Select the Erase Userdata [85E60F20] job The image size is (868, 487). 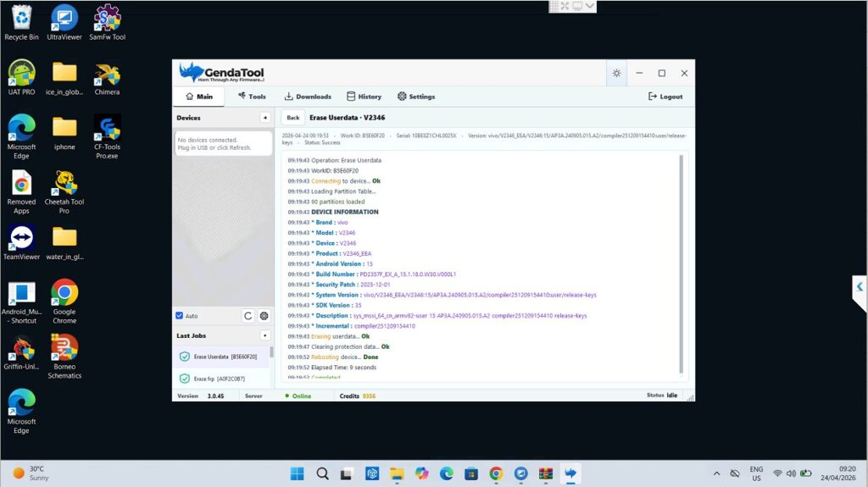[x=221, y=357]
